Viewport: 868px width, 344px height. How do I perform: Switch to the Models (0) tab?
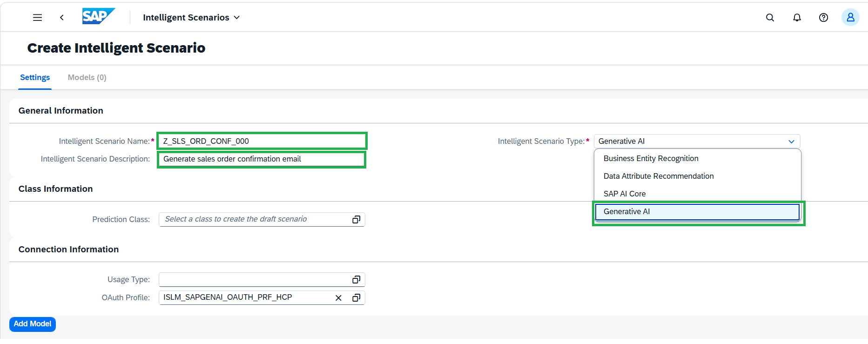[x=87, y=77]
